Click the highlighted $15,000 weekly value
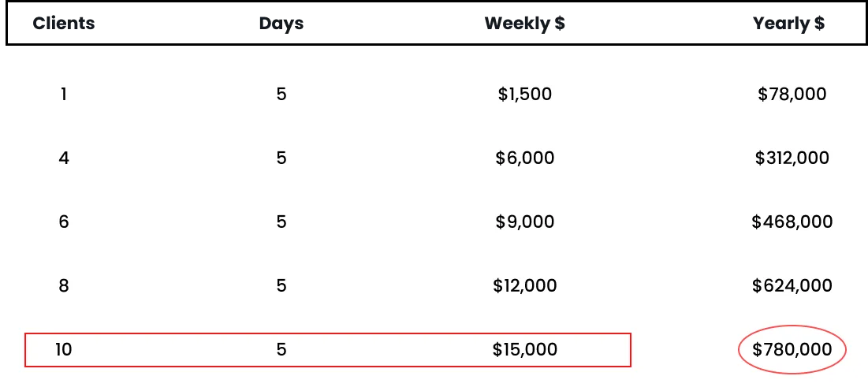Image resolution: width=868 pixels, height=391 pixels. pos(525,349)
